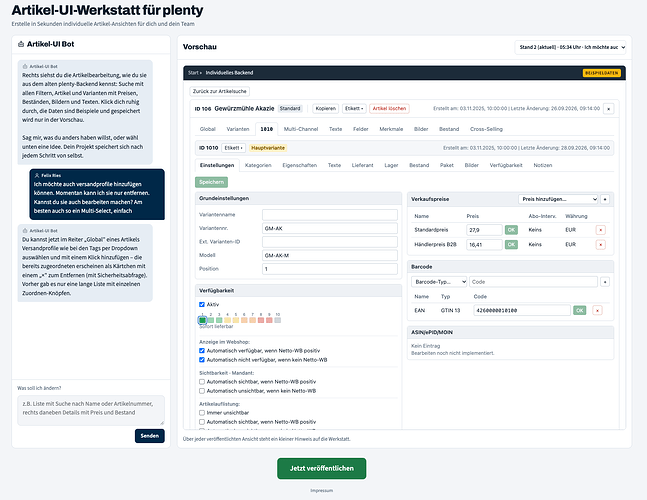647x500 pixels.
Task: Select the Multi-Channel tab
Action: click(301, 129)
